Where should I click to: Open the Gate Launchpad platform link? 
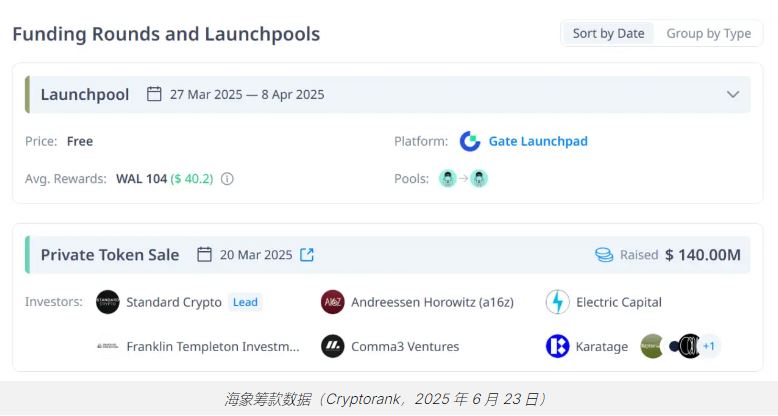pyautogui.click(x=538, y=141)
